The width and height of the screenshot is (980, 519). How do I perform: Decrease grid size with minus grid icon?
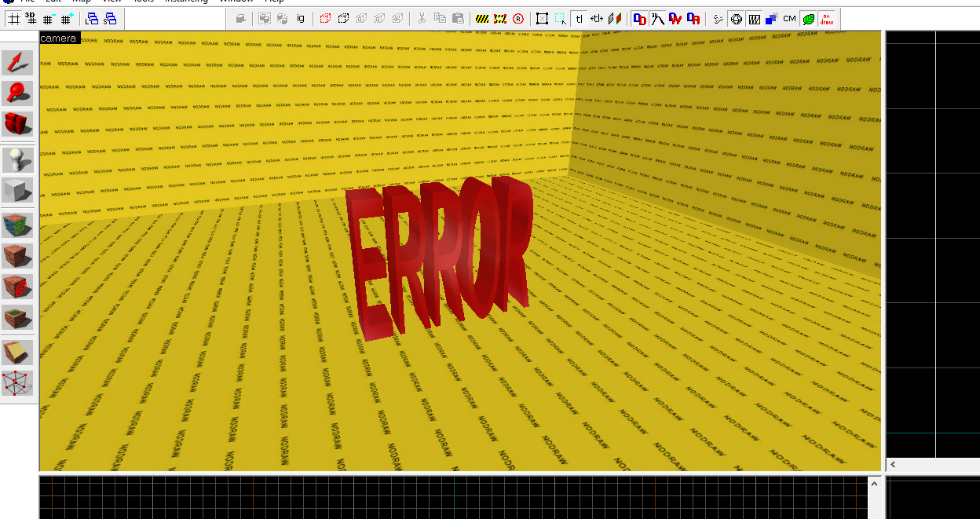point(49,19)
